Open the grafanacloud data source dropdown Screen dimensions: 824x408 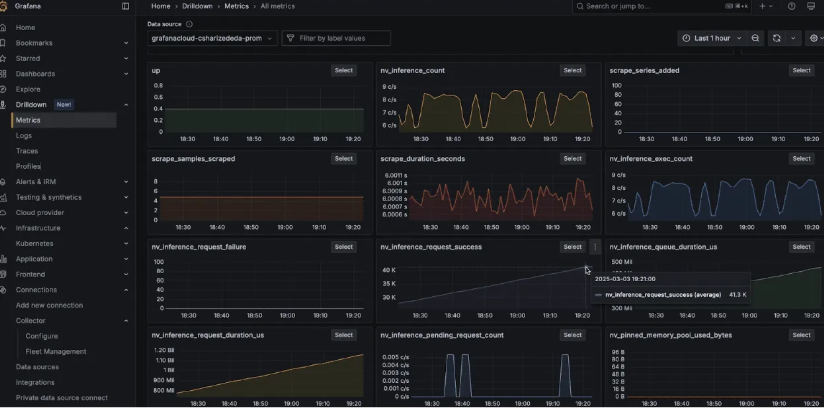coord(211,38)
